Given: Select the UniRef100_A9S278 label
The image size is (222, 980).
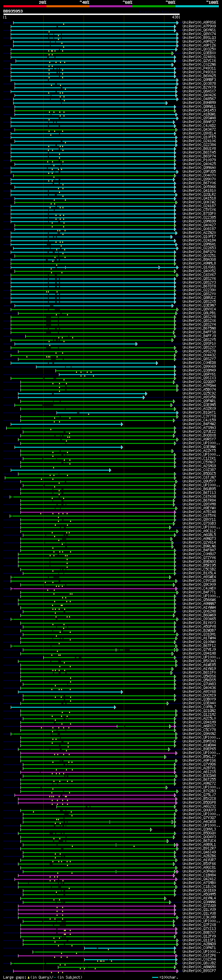Looking at the screenshot, I should pos(199,351).
